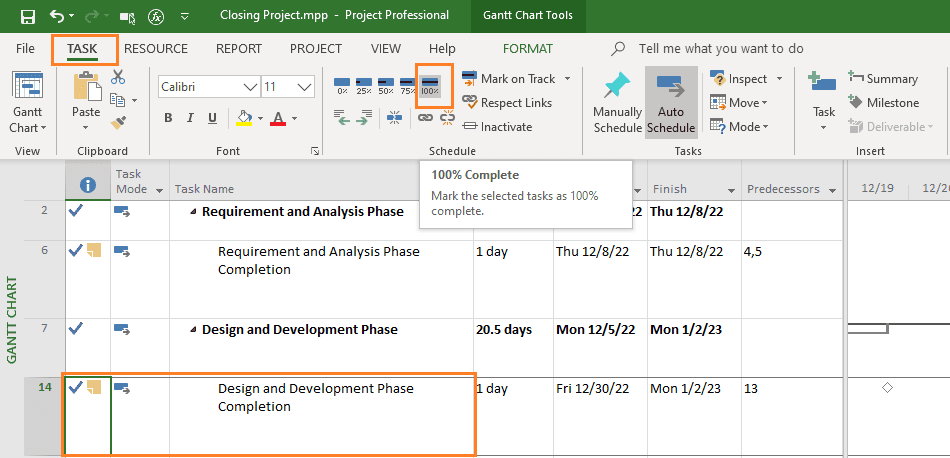Open the REPORT ribbon tab
Screen dimensions: 950x458
pyautogui.click(x=239, y=48)
